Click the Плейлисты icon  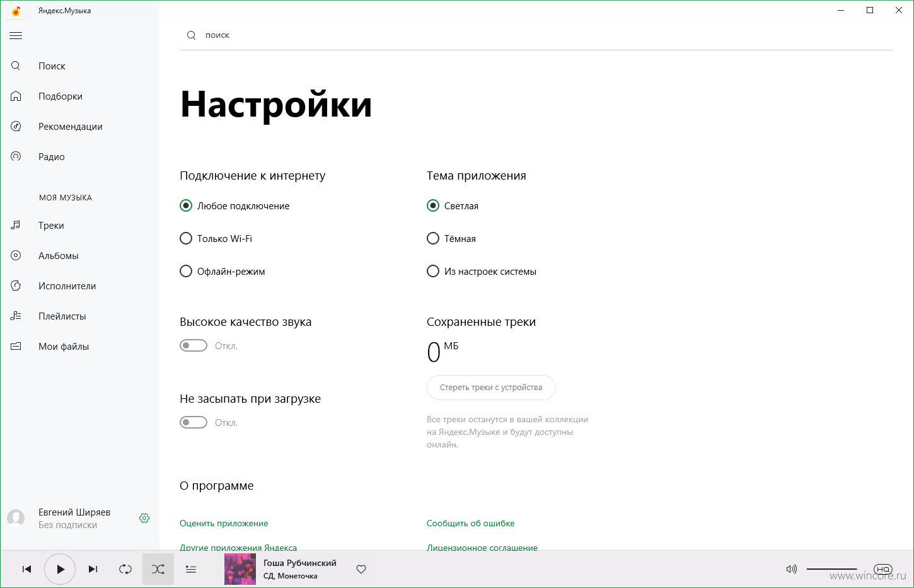16,316
